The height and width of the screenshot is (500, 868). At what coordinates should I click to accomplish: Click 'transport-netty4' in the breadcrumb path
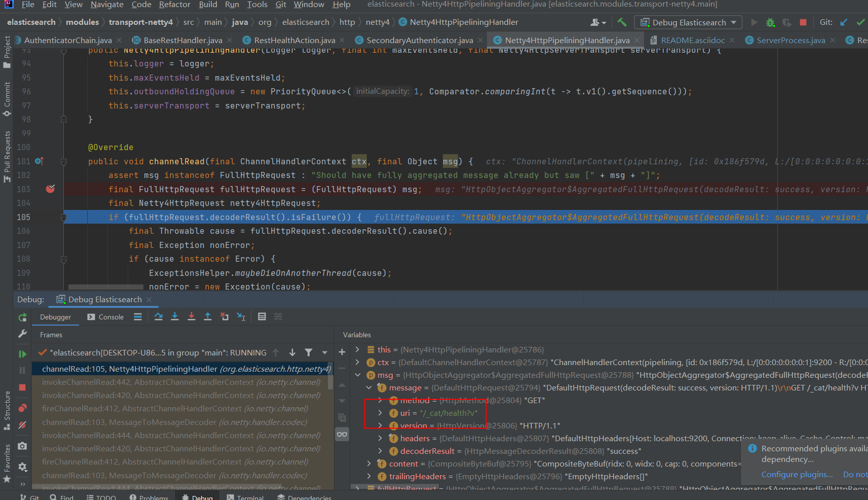[141, 22]
